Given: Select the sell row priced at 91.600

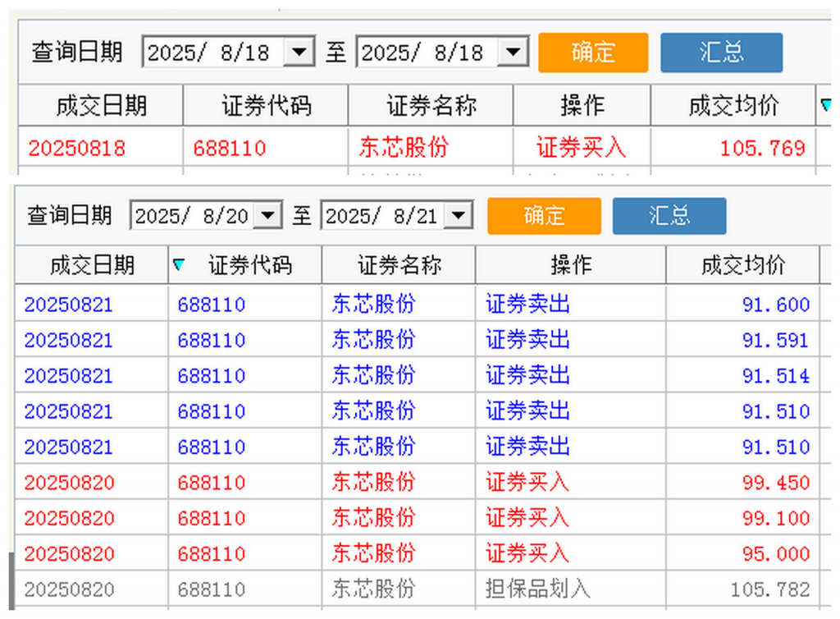Looking at the screenshot, I should pyautogui.click(x=410, y=305).
